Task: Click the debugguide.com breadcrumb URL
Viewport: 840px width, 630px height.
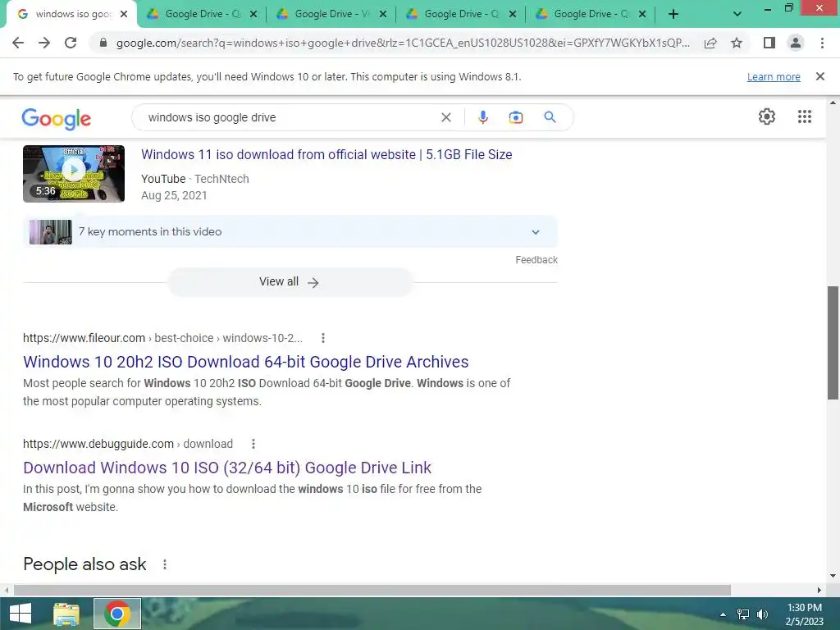Action: pos(128,444)
